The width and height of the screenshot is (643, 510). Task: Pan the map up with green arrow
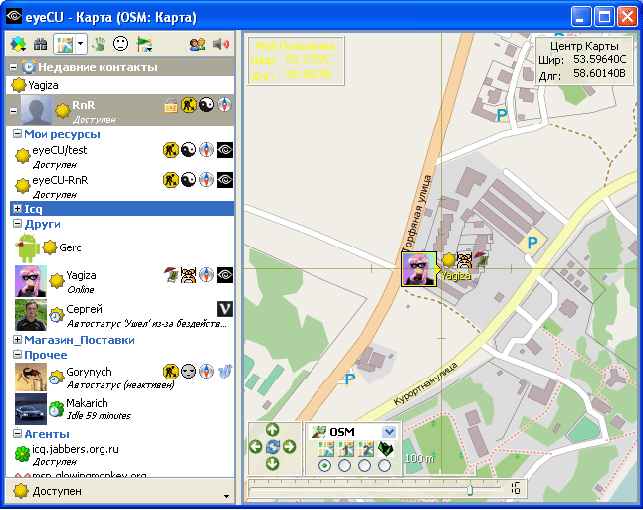[272, 430]
